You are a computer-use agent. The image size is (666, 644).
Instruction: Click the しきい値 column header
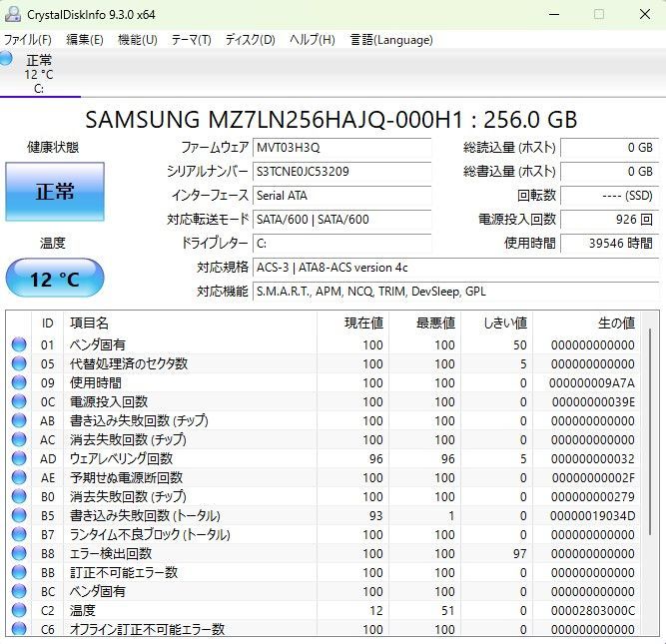[496, 323]
